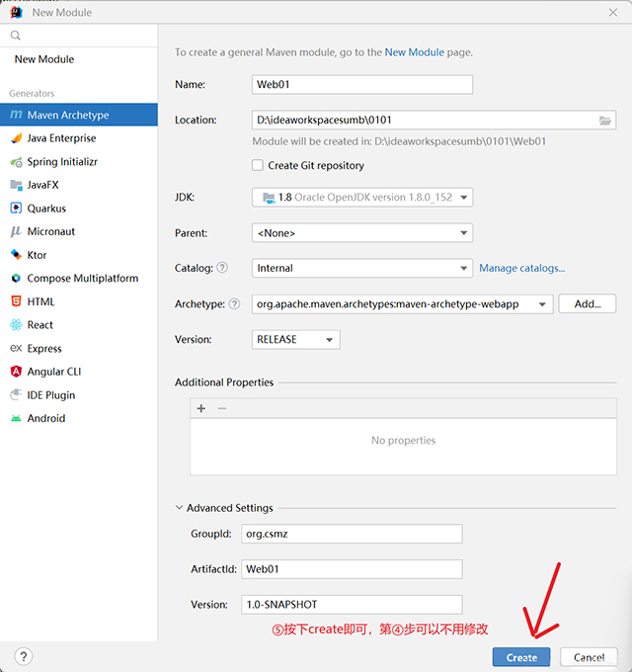
Task: Click the Android generator icon
Action: (17, 418)
